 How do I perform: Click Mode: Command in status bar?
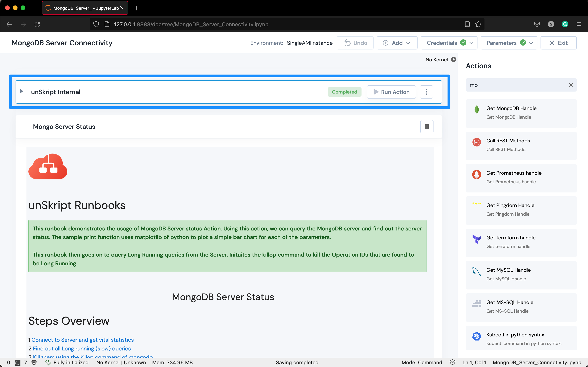pos(422,362)
